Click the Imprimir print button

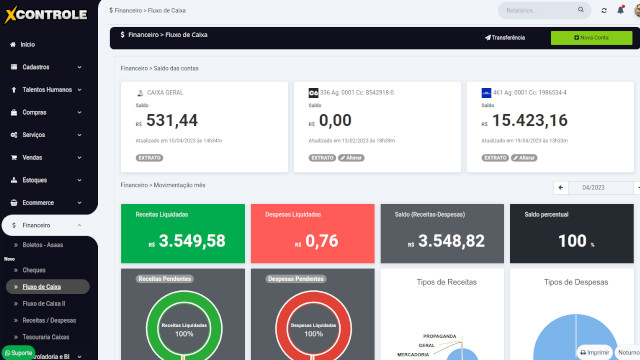click(594, 352)
